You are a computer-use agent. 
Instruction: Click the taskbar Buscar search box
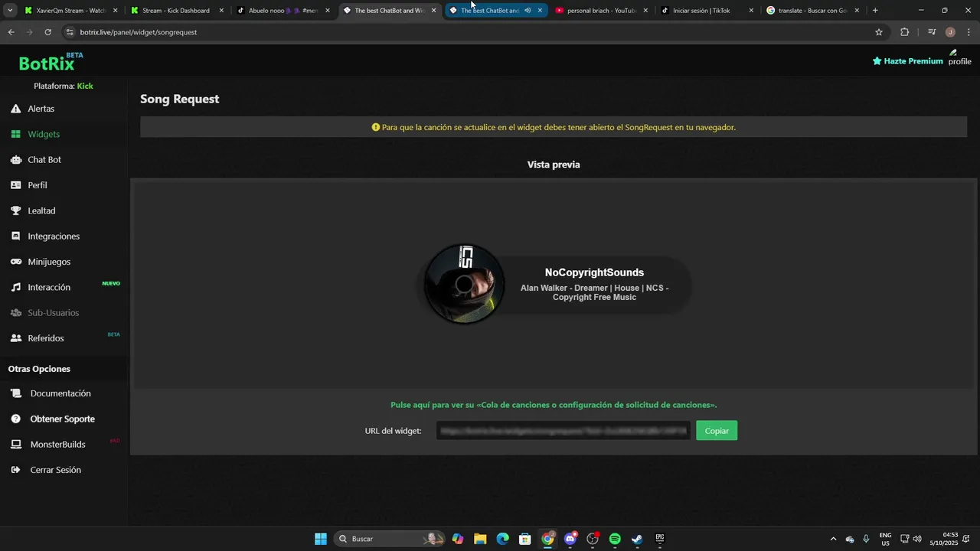pos(390,539)
